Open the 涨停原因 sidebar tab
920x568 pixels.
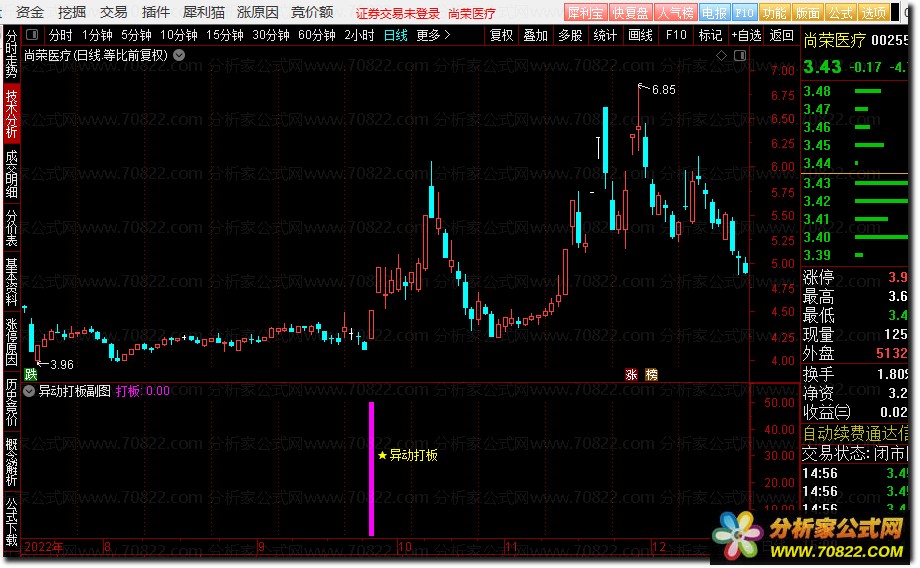pos(12,342)
